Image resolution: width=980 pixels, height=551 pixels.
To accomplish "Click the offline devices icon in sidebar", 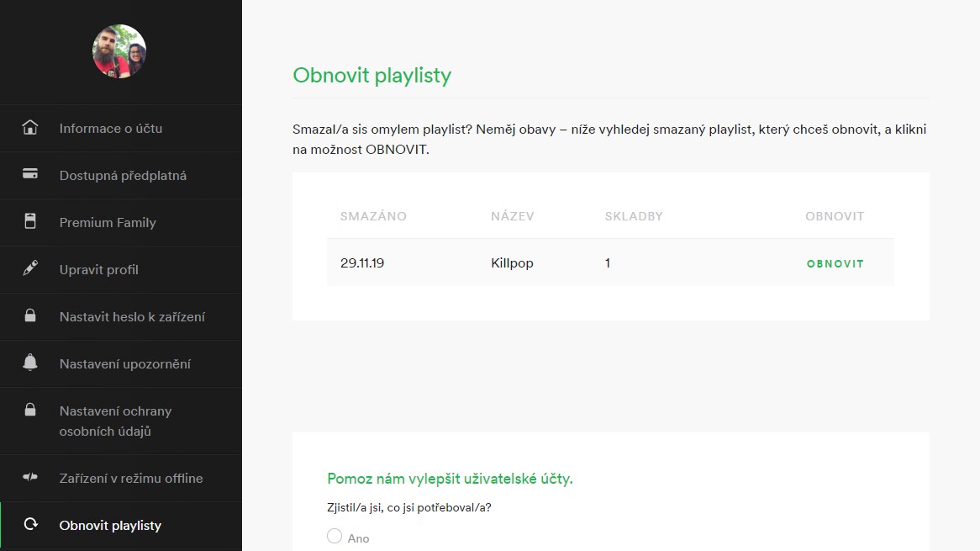I will coord(30,477).
